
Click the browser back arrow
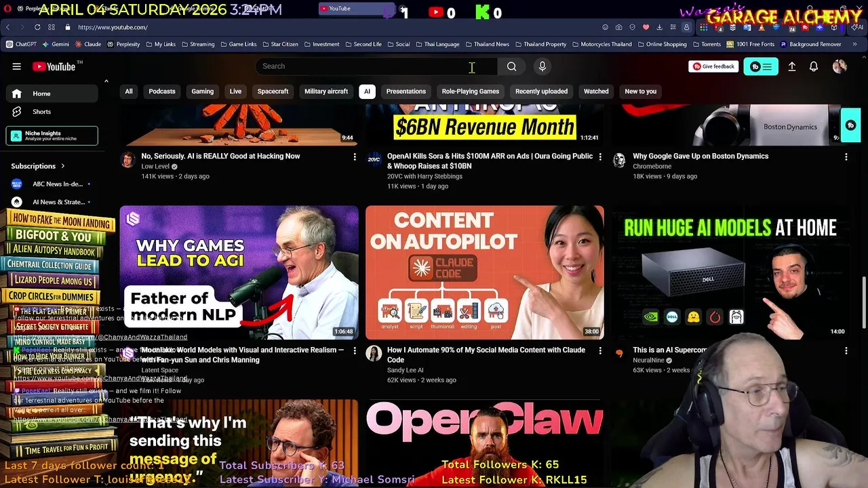(x=7, y=27)
